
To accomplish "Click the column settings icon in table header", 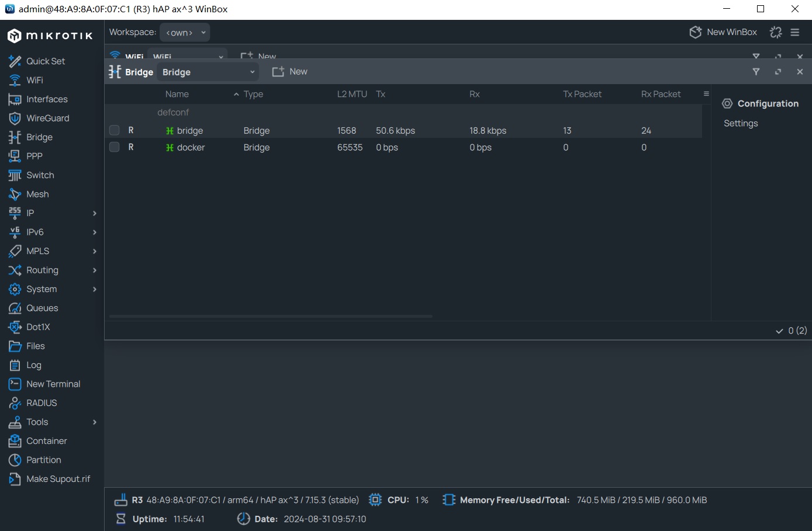I will [706, 94].
